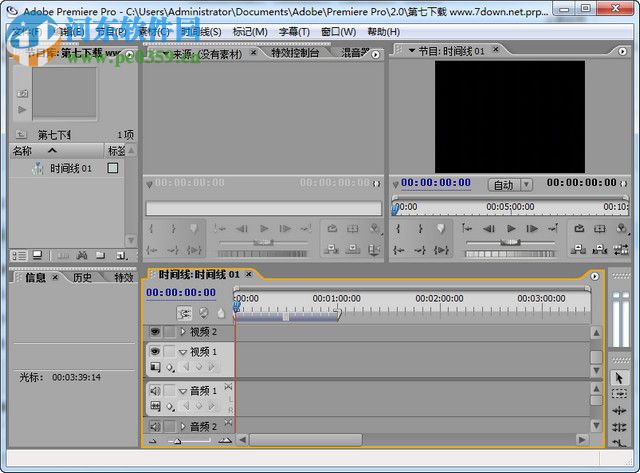640x473 pixels.
Task: Switch to 特效控制台 tab
Action: [x=295, y=53]
